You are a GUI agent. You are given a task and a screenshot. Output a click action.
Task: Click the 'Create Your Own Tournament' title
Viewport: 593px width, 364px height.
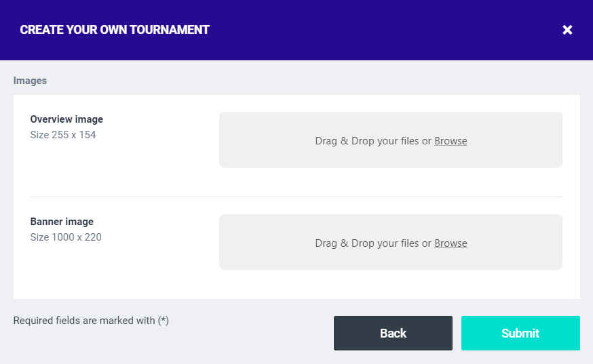pyautogui.click(x=115, y=30)
